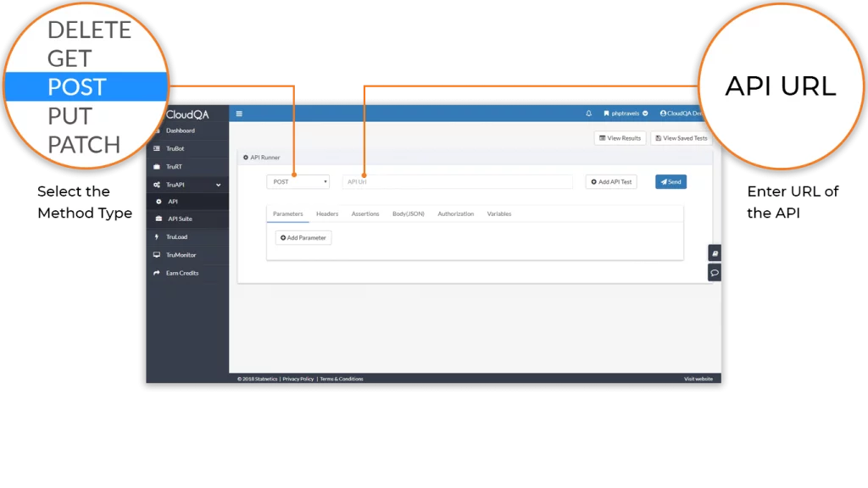The image size is (868, 488).
Task: Open Privacy Policy link in footer
Action: coord(298,379)
